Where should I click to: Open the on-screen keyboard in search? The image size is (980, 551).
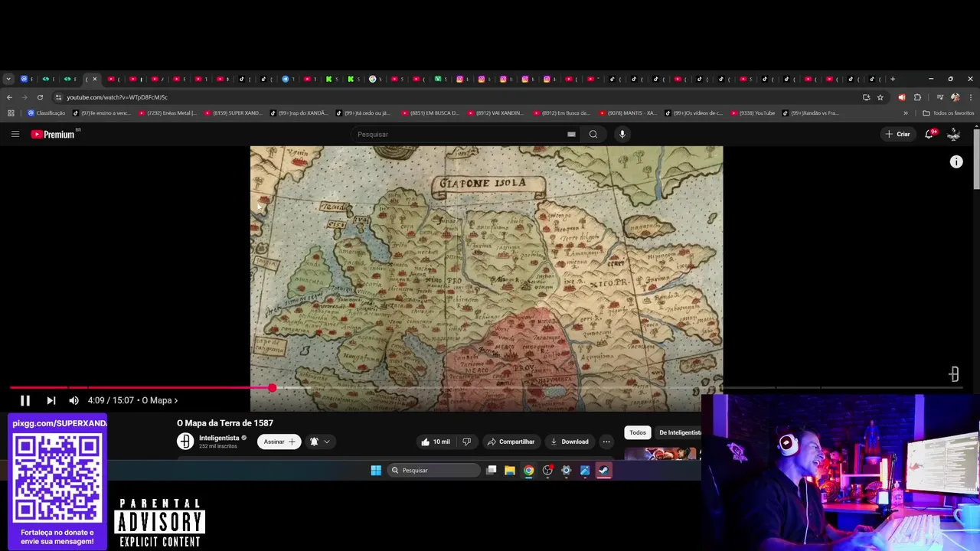click(571, 134)
